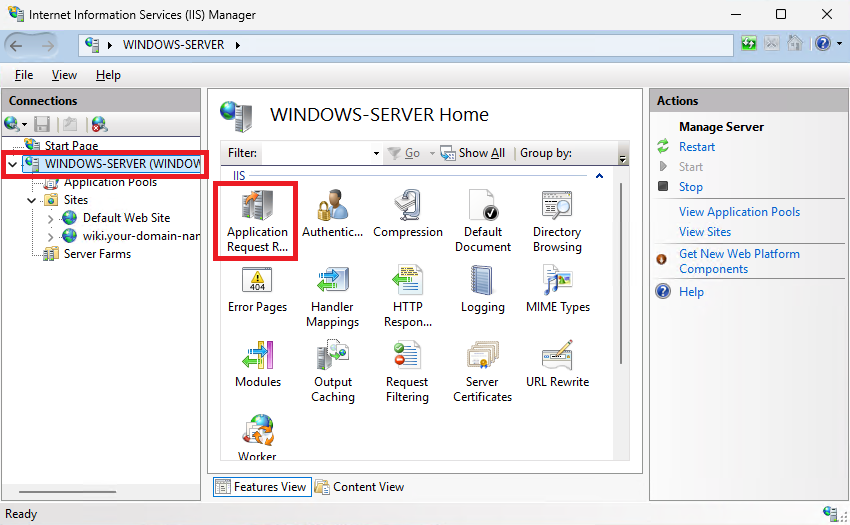This screenshot has height=525, width=850.
Task: Open Application Request Routing feature icon
Action: pyautogui.click(x=257, y=221)
